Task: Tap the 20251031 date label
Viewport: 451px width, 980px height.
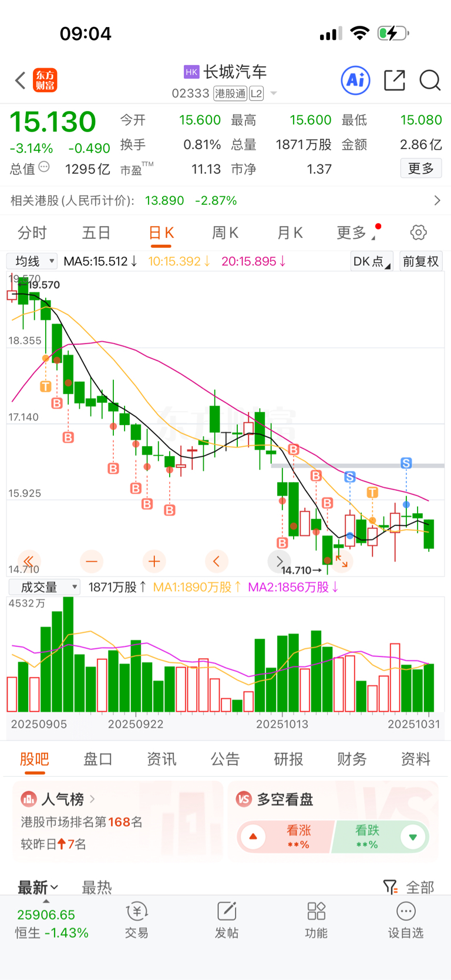Action: (x=414, y=724)
